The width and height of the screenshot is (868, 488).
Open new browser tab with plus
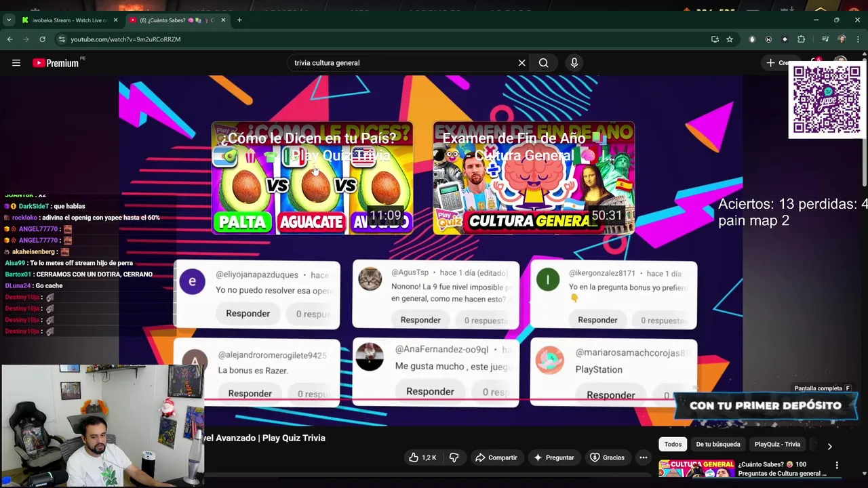click(x=239, y=20)
